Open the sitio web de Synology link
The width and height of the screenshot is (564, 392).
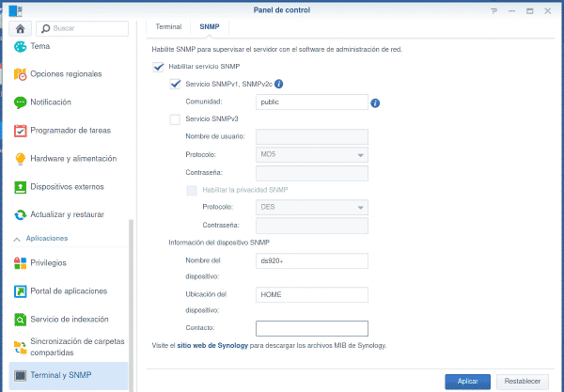(212, 346)
